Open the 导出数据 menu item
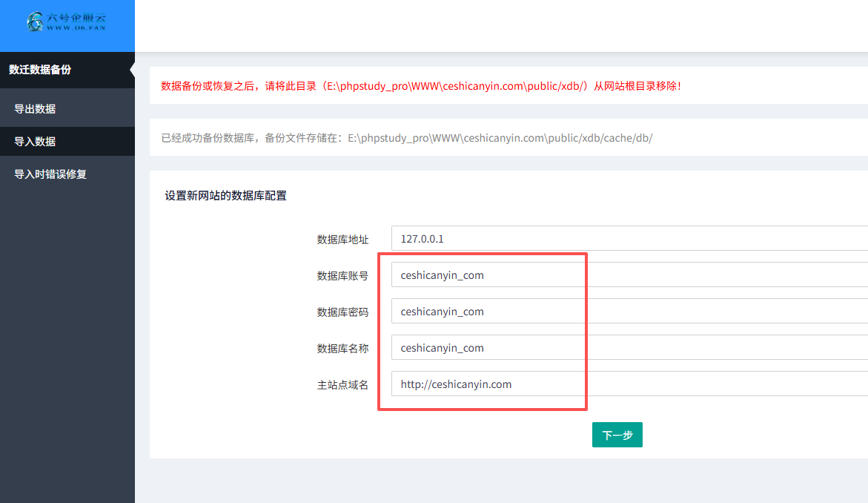This screenshot has width=868, height=503. (35, 109)
